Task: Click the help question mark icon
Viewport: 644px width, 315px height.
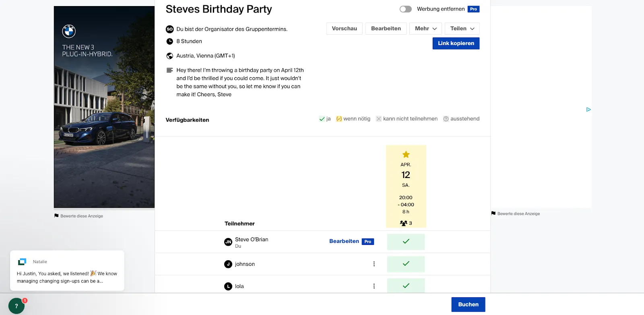Action: point(17,306)
